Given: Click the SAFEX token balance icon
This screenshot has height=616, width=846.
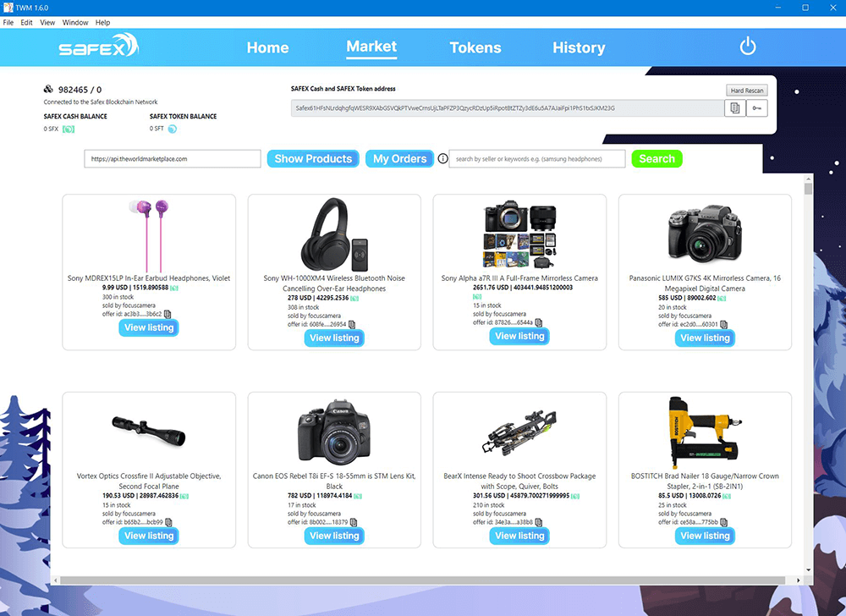Looking at the screenshot, I should pyautogui.click(x=172, y=129).
